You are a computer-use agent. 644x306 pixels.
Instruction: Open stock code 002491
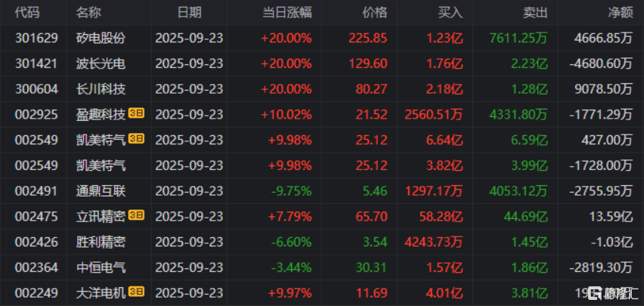point(36,190)
